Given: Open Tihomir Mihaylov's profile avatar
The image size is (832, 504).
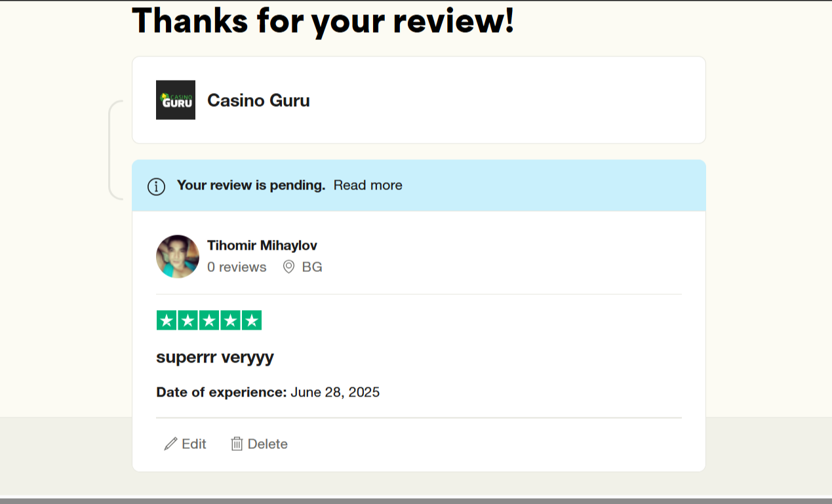Looking at the screenshot, I should (178, 256).
